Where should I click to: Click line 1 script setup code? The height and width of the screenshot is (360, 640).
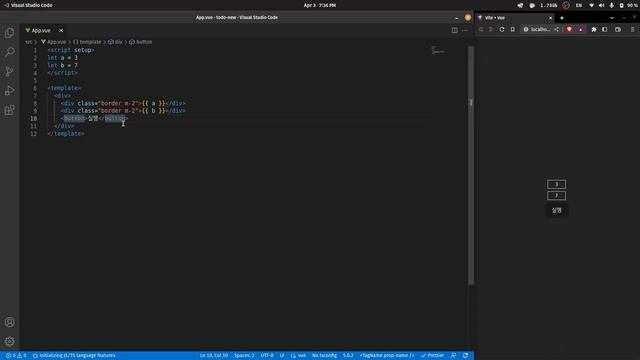click(x=71, y=50)
